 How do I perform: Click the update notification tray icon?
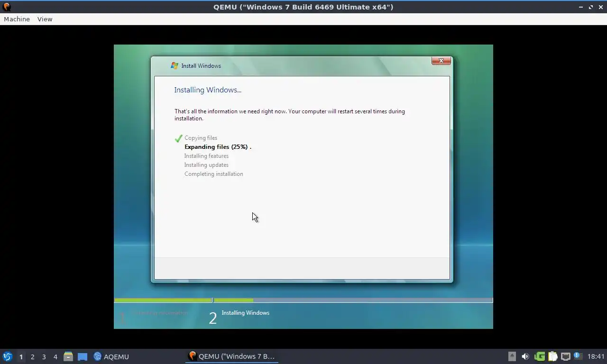point(578,356)
